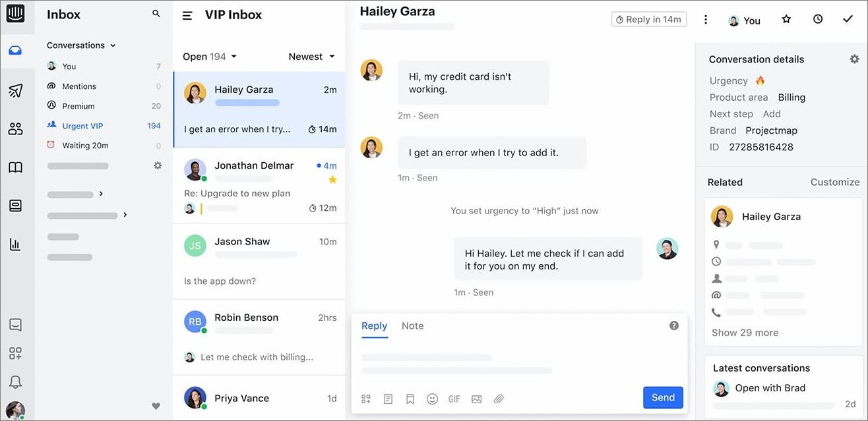The width and height of the screenshot is (868, 421).
Task: Switch to the Note tab
Action: click(412, 325)
